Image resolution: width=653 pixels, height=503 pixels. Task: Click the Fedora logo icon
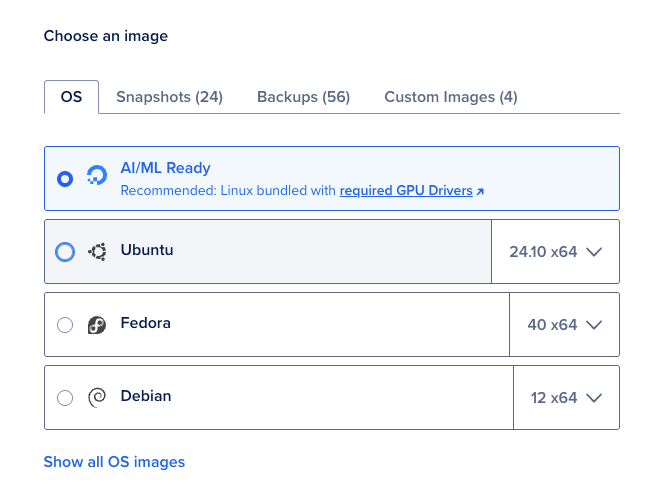[97, 325]
